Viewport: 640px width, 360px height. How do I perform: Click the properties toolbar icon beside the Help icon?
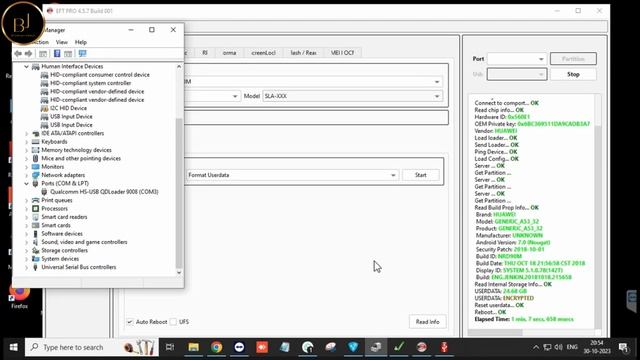tap(68, 53)
